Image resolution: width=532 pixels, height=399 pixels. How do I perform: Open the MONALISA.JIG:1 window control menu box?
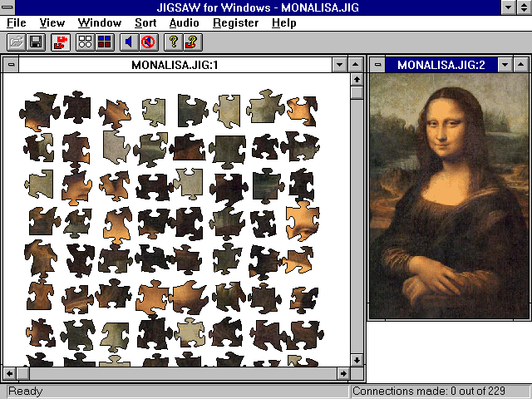[11, 65]
